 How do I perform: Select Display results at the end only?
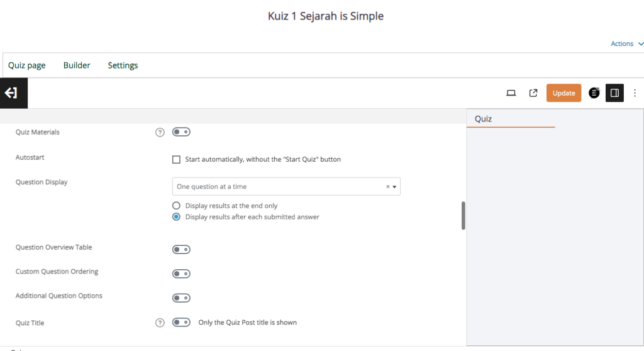coord(176,206)
